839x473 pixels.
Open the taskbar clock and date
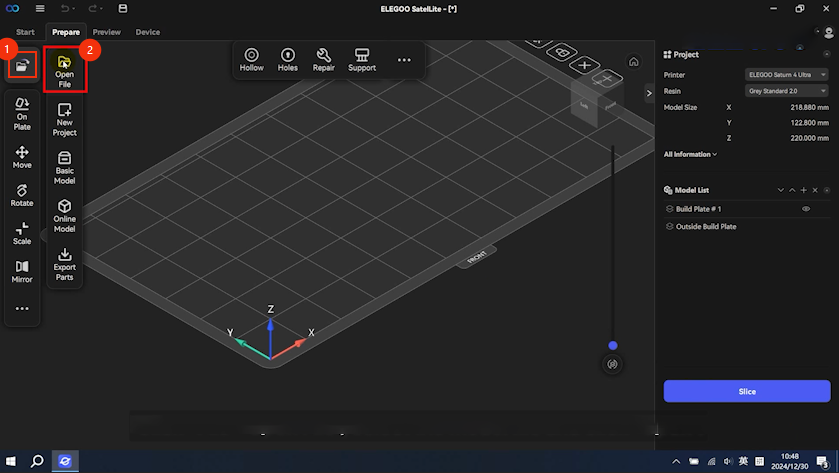click(x=790, y=461)
